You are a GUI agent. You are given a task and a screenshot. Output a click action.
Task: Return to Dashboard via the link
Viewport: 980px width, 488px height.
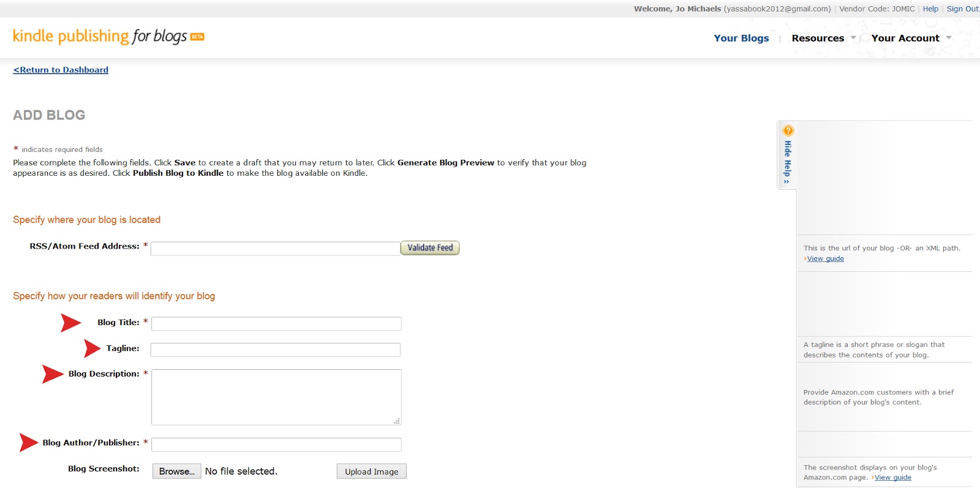pos(61,70)
